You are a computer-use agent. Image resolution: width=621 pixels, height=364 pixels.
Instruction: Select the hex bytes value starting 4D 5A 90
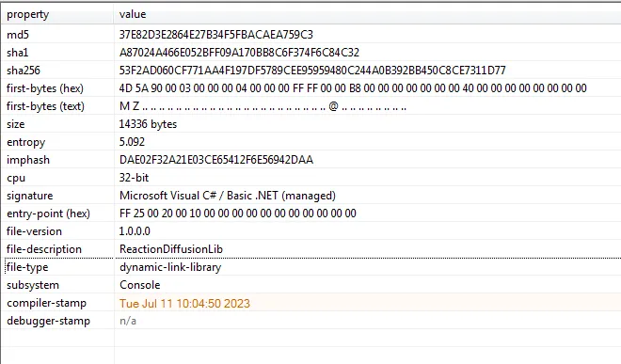tap(353, 87)
